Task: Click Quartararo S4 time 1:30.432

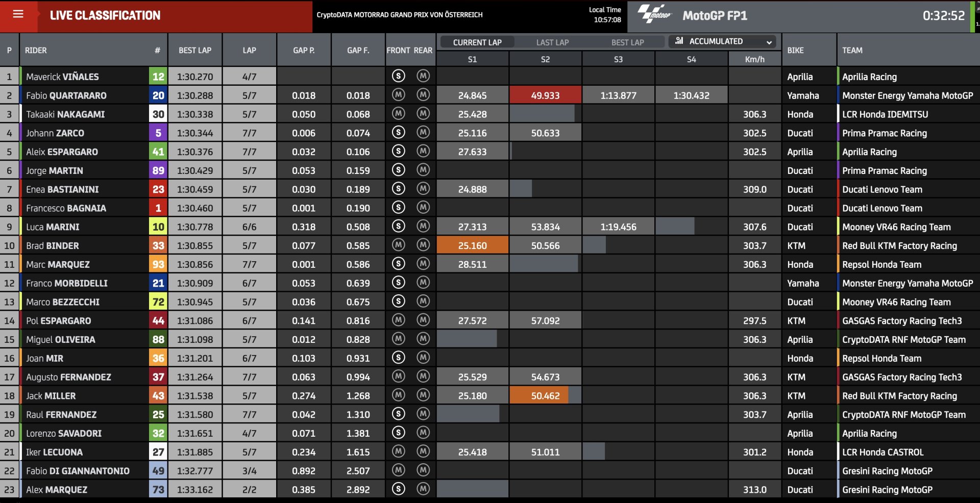Action: click(691, 95)
